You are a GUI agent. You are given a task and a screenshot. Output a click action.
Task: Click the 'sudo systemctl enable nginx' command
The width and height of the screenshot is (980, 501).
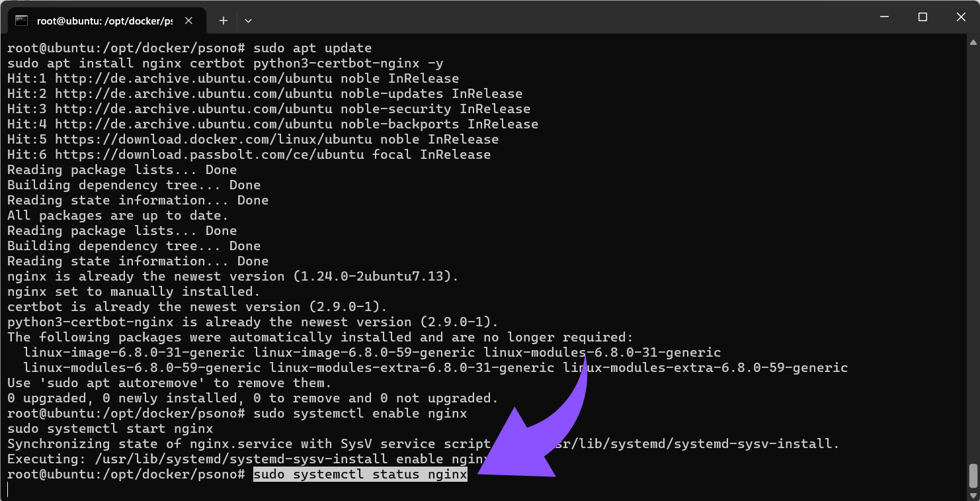point(360,414)
